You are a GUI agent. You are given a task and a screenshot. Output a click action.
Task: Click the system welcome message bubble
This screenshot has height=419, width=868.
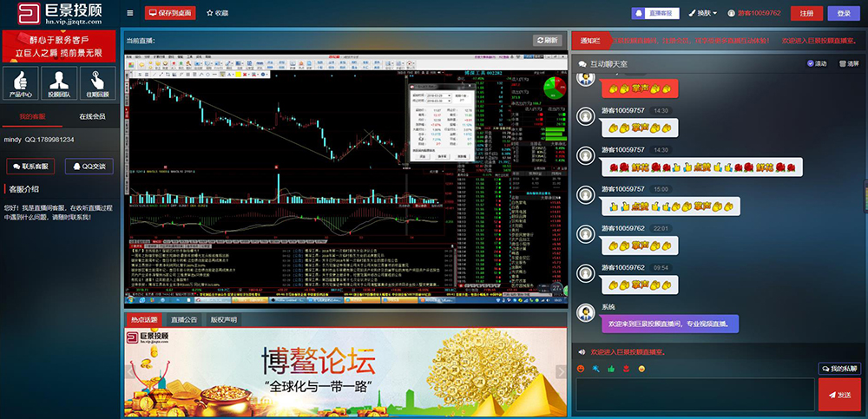pos(670,324)
